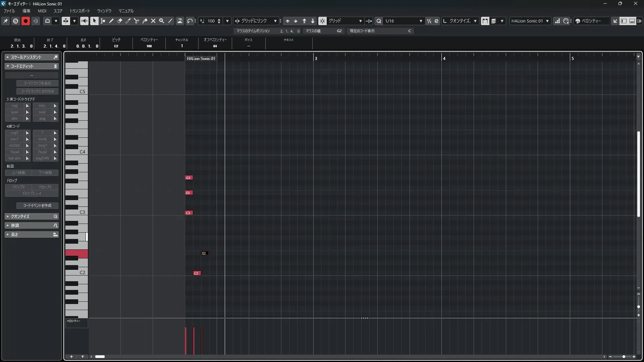Image resolution: width=644 pixels, height=362 pixels.
Task: Open the トランスポート menu
Action: coord(80,11)
